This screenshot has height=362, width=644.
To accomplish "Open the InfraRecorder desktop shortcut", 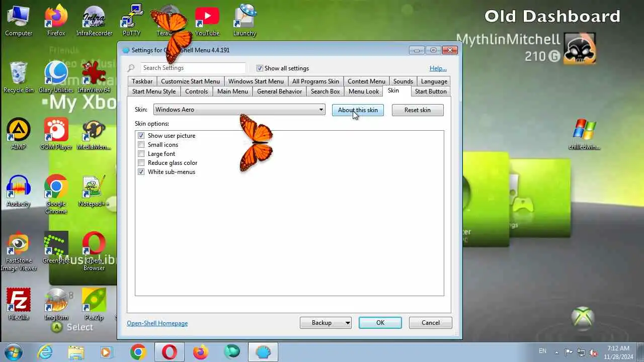I will [x=94, y=21].
